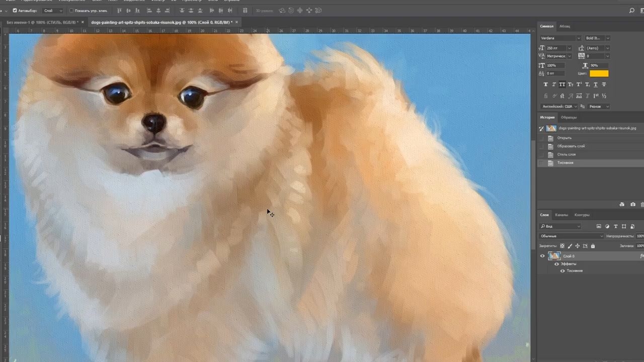
Task: Open the Обычные blend mode dropdown
Action: [x=571, y=236]
